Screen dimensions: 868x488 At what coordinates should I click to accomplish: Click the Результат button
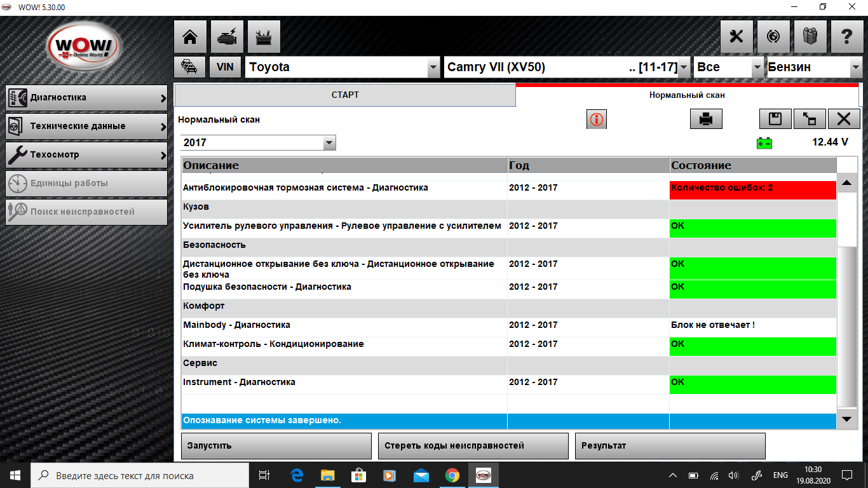click(x=670, y=446)
